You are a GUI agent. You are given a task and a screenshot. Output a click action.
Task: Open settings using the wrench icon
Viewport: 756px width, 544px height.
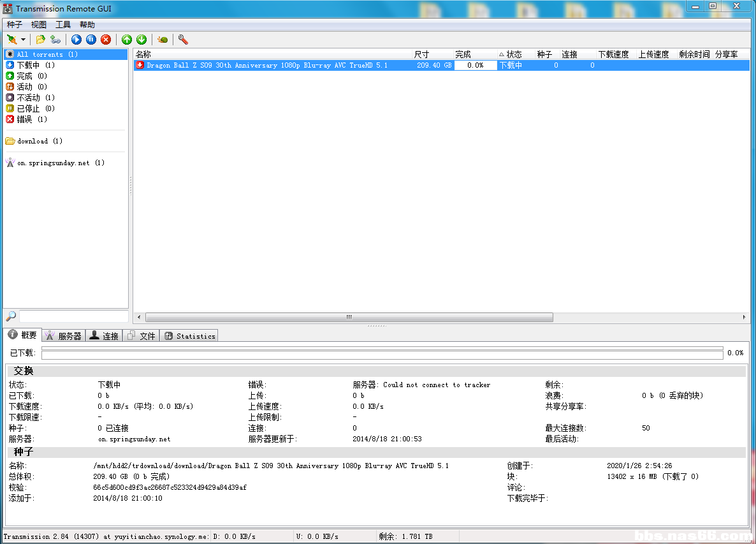[183, 39]
